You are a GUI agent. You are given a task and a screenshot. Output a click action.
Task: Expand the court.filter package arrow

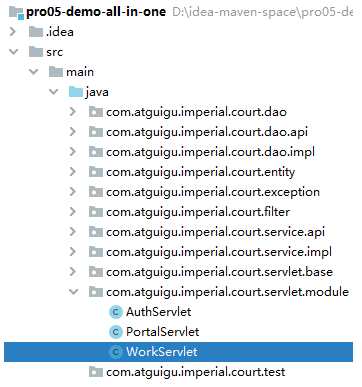[x=73, y=212]
